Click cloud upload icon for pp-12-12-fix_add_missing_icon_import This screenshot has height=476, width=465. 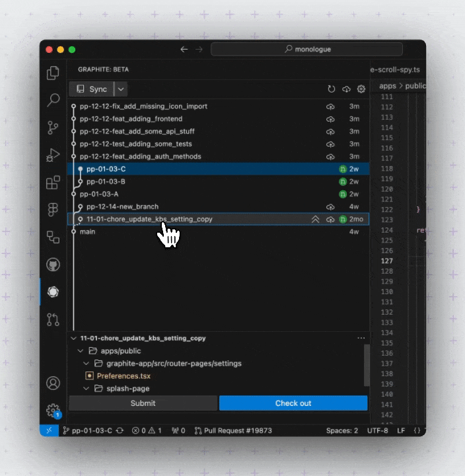(x=330, y=106)
